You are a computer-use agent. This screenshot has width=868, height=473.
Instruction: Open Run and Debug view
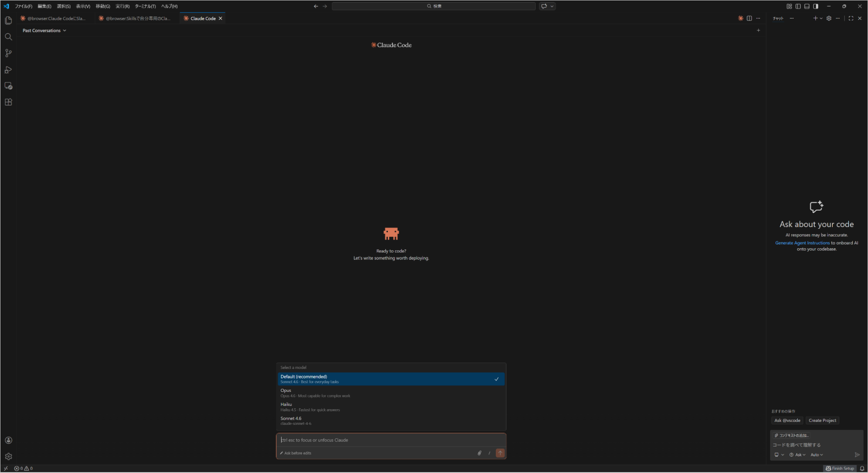click(x=8, y=69)
